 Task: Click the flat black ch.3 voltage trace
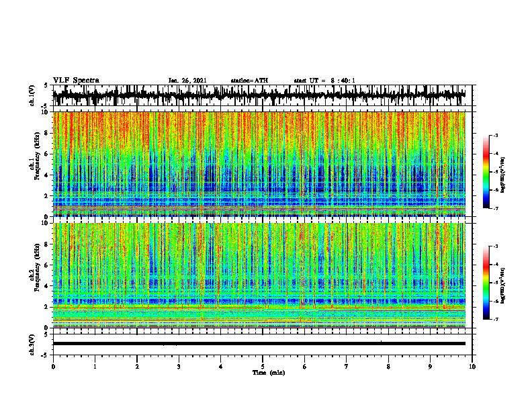tap(259, 344)
